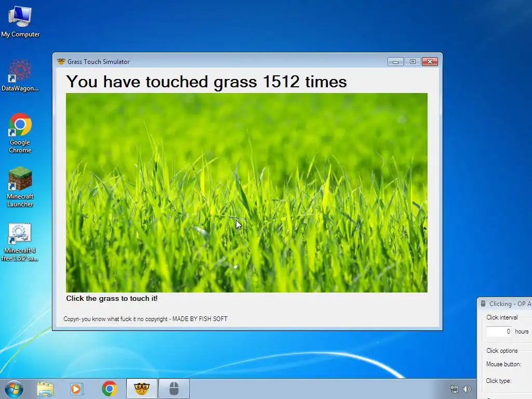The image size is (532, 399).
Task: Click the hours input field in auto clicker
Action: pos(499,331)
